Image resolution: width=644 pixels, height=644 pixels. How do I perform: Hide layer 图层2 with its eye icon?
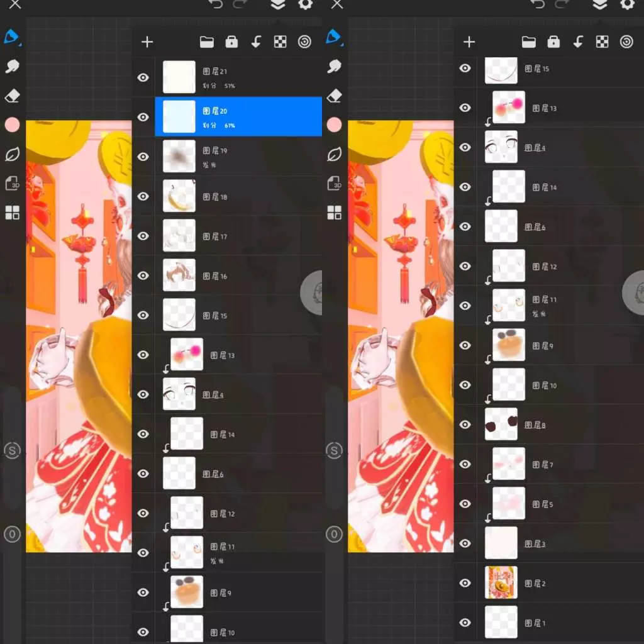coord(465,583)
